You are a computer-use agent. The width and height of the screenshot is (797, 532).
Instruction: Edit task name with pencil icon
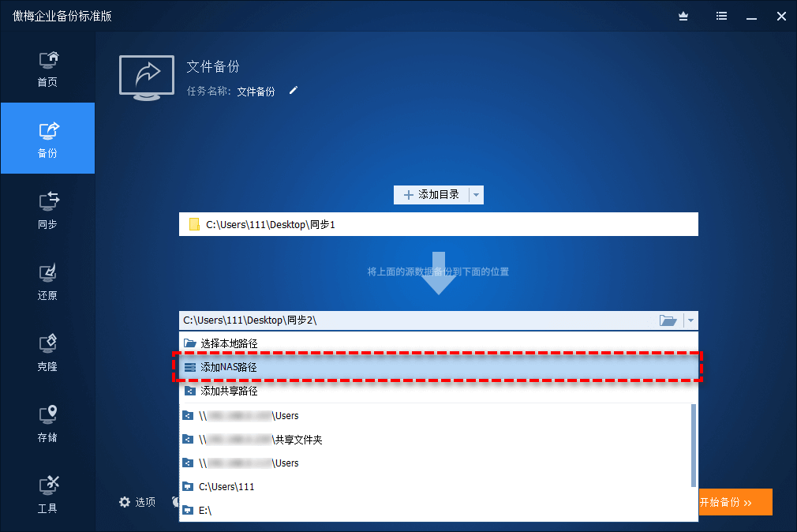click(294, 91)
